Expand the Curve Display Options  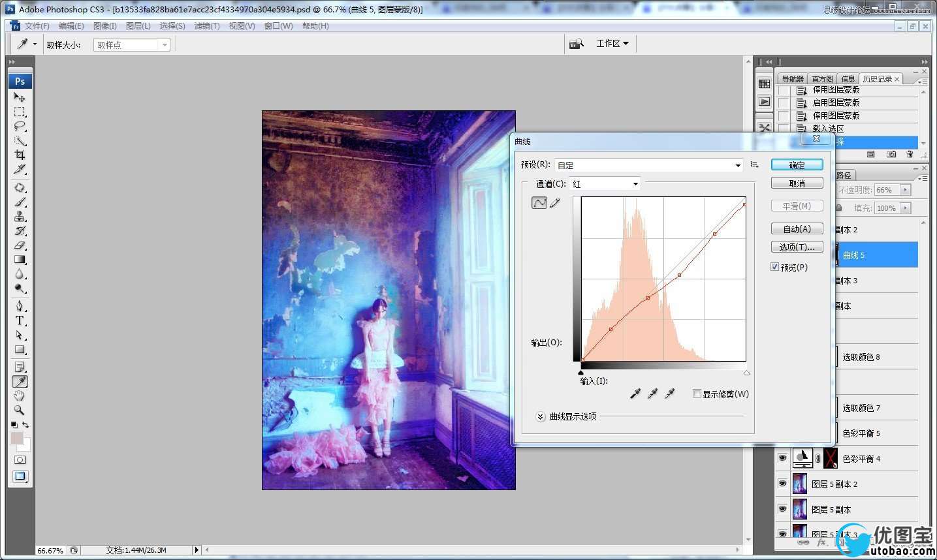coord(541,416)
